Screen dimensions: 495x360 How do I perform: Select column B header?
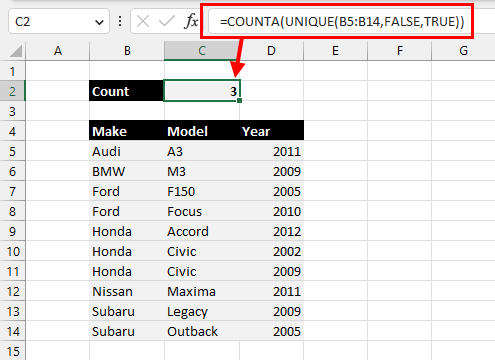pyautogui.click(x=127, y=51)
